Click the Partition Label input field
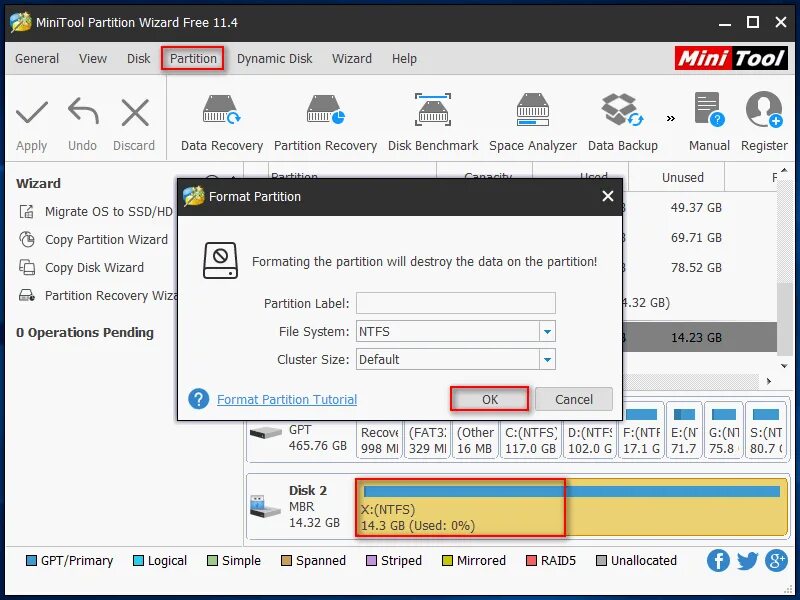 (456, 303)
